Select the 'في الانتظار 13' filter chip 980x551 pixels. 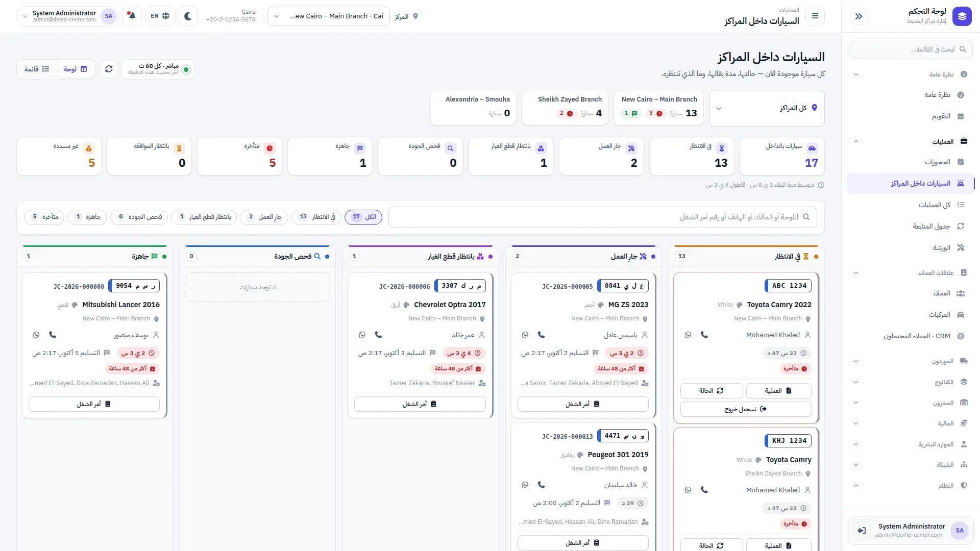click(316, 217)
